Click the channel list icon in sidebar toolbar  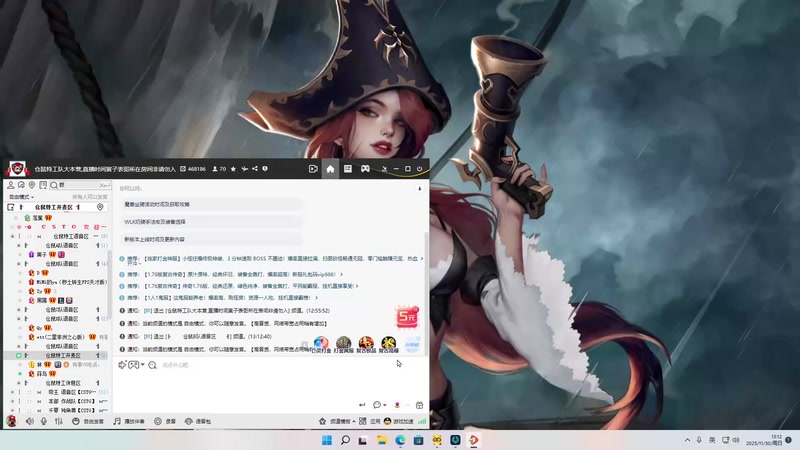pyautogui.click(x=43, y=185)
